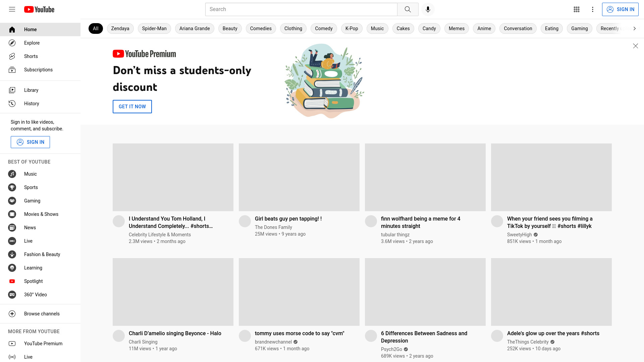644x362 pixels.
Task: Select the Eating filter chip
Action: coord(551,28)
